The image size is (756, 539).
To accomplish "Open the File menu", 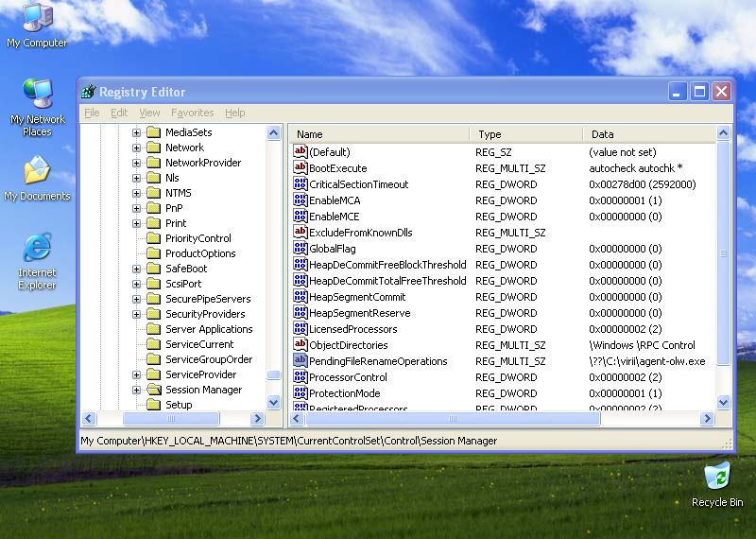I will point(92,113).
